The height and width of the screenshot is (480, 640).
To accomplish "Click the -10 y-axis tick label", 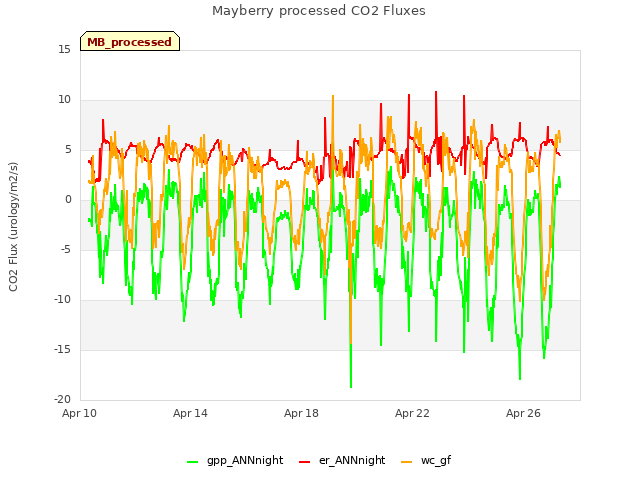I will tap(62, 300).
